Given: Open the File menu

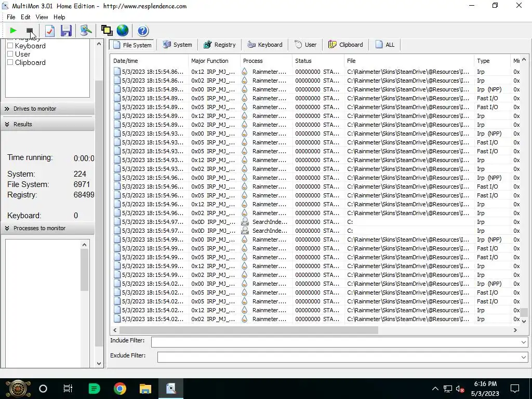Looking at the screenshot, I should pyautogui.click(x=11, y=17).
